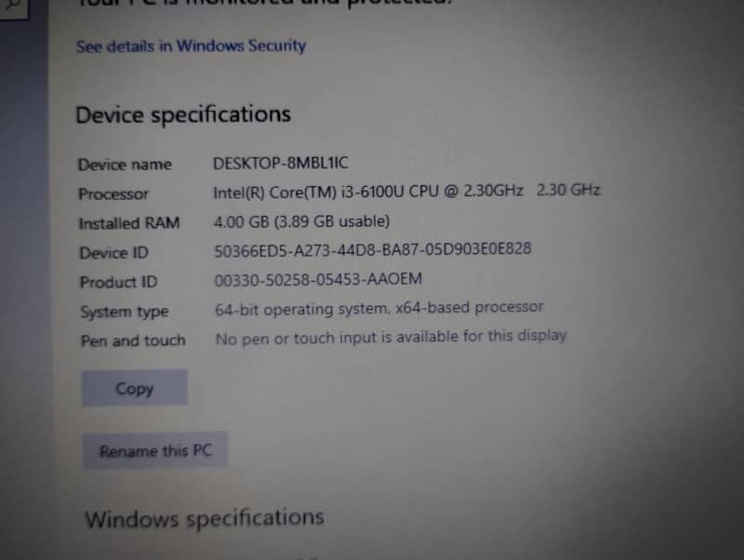The image size is (744, 560).
Task: Click the Processor label
Action: (113, 194)
